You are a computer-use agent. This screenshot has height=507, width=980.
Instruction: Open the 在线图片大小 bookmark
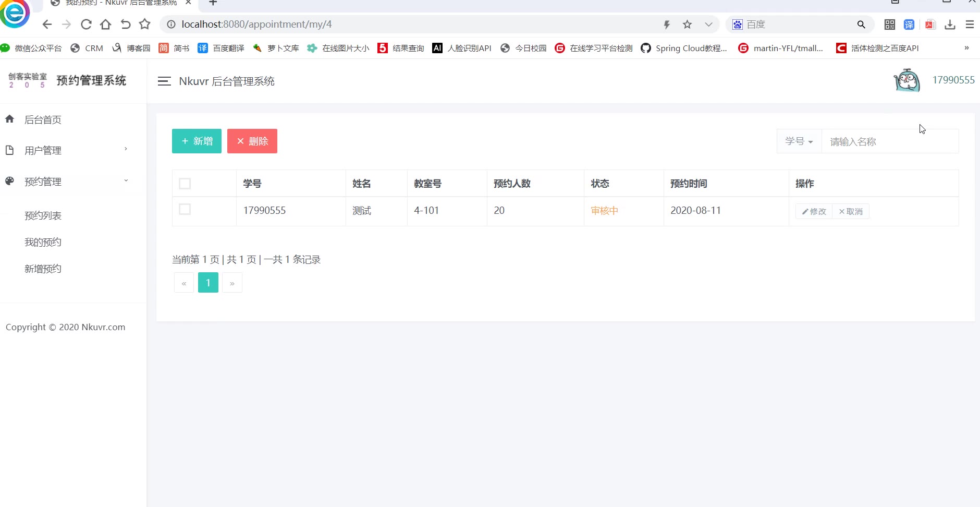click(x=338, y=48)
